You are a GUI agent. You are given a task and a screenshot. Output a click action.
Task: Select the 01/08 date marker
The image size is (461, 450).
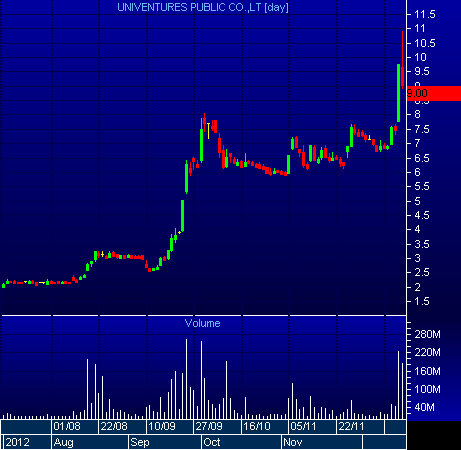[x=67, y=426]
